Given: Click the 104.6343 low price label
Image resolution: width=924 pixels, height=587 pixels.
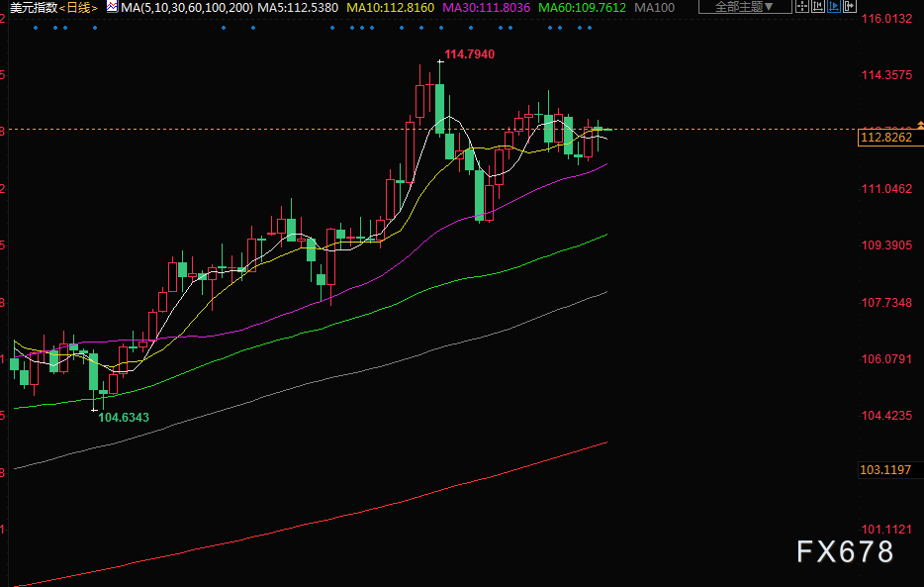Looking at the screenshot, I should click(124, 418).
